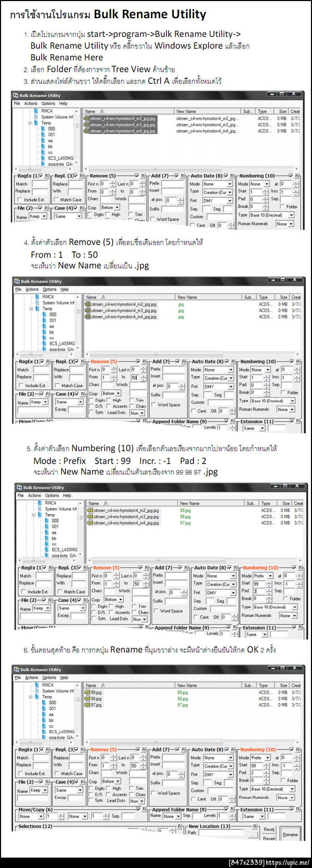Click folder icon for cc in third screenshot tree
The image size is (312, 868).
[x=47, y=544]
